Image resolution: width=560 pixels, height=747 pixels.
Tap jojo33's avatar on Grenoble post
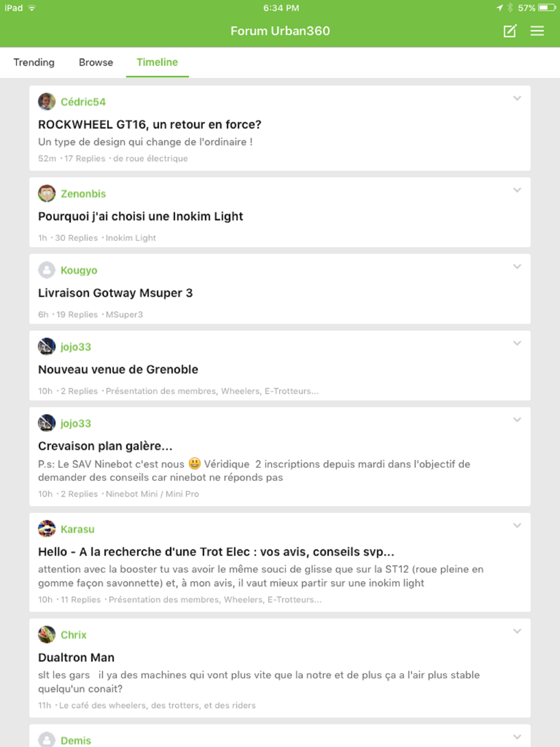click(x=46, y=347)
